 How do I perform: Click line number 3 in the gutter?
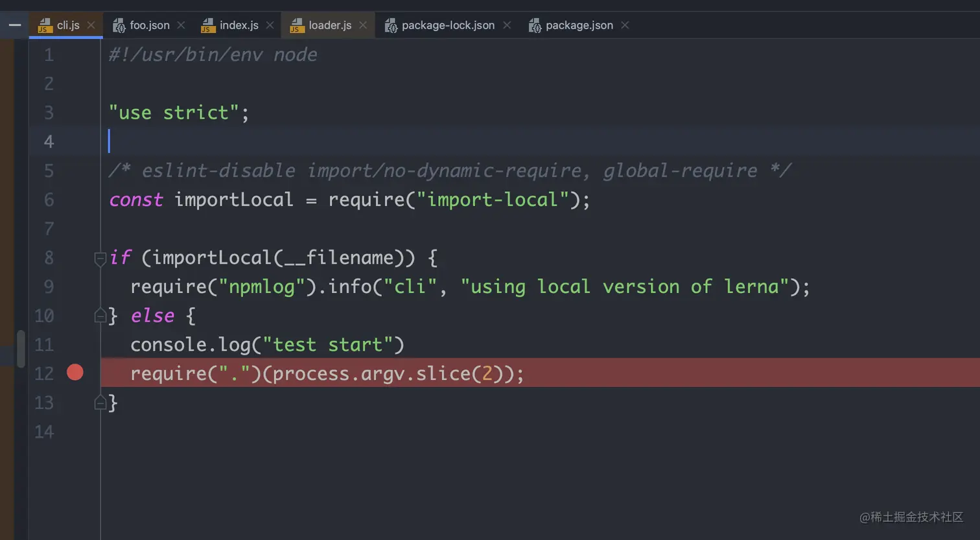click(49, 113)
